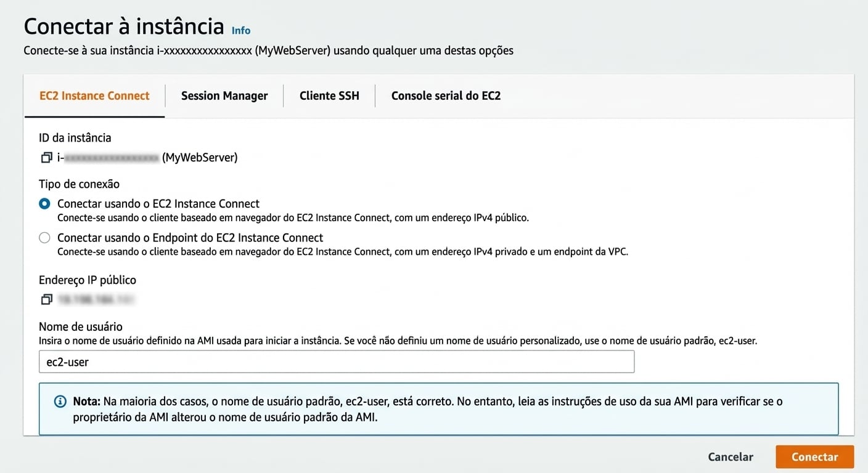This screenshot has height=473, width=868.
Task: Return to the EC2 Instance Connect tab
Action: (x=94, y=95)
